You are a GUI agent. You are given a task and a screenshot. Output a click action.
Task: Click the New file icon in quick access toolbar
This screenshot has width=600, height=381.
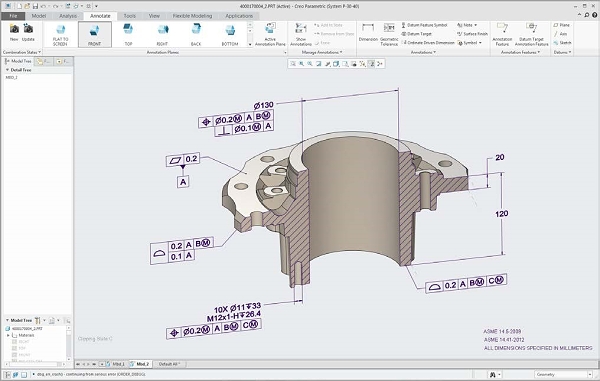tap(19, 6)
